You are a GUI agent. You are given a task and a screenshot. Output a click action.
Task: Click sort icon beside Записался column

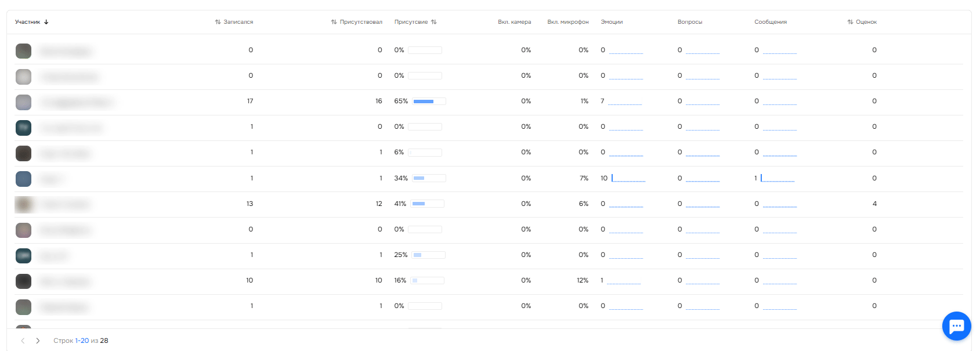tap(218, 22)
